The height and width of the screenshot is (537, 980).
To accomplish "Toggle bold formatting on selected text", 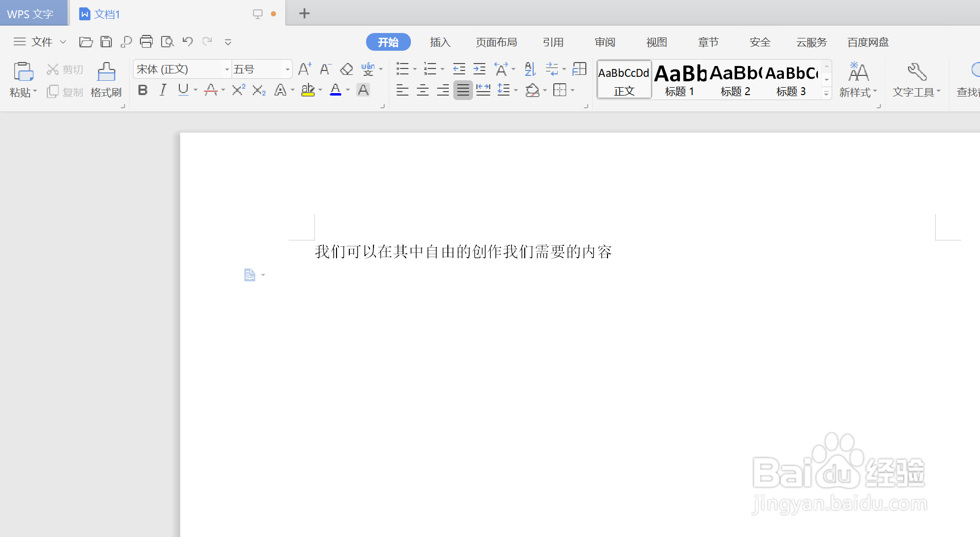I will click(142, 90).
